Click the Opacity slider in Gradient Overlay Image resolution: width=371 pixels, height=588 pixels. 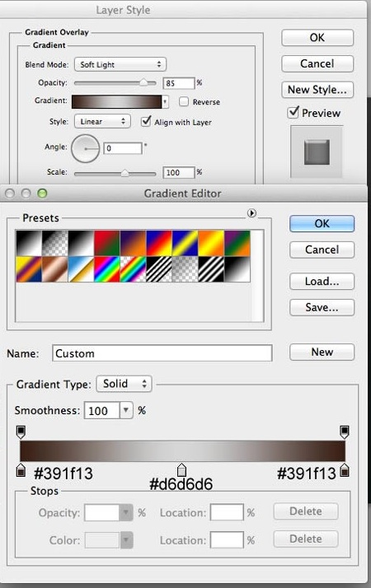pyautogui.click(x=115, y=83)
